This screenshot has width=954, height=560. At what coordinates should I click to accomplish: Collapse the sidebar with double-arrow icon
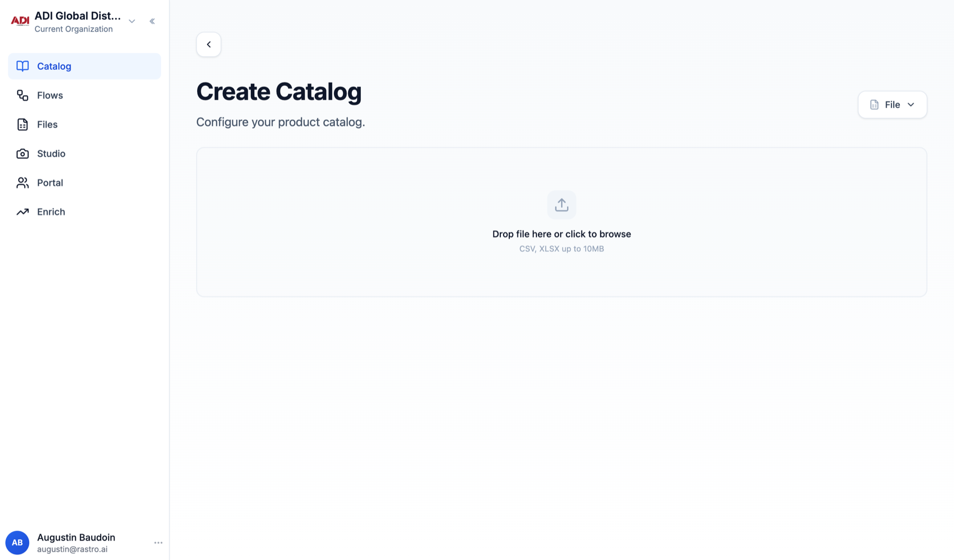click(152, 21)
